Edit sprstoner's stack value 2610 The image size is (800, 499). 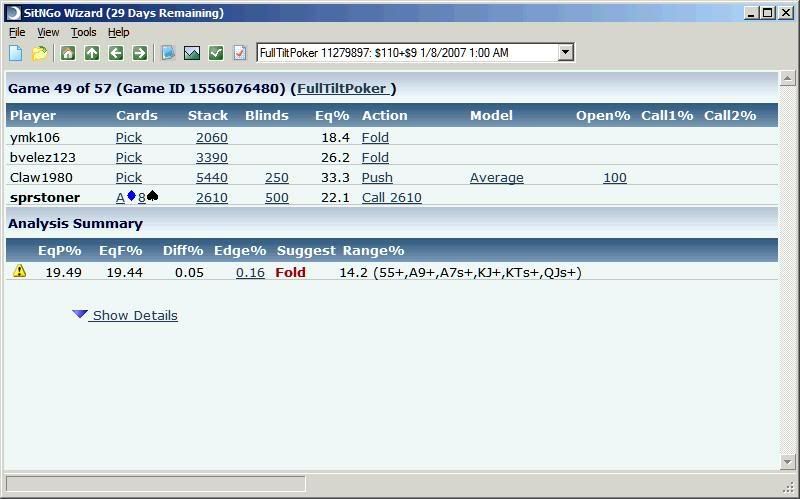pos(212,197)
